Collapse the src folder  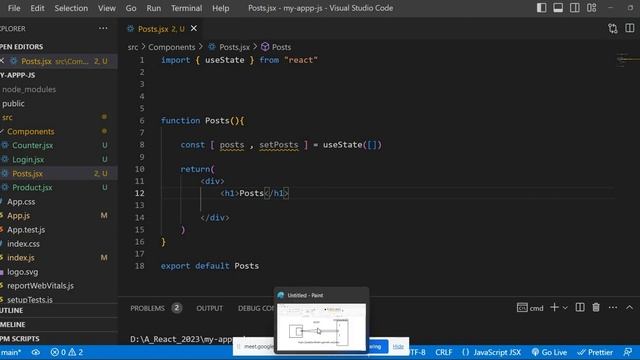click(59, 118)
